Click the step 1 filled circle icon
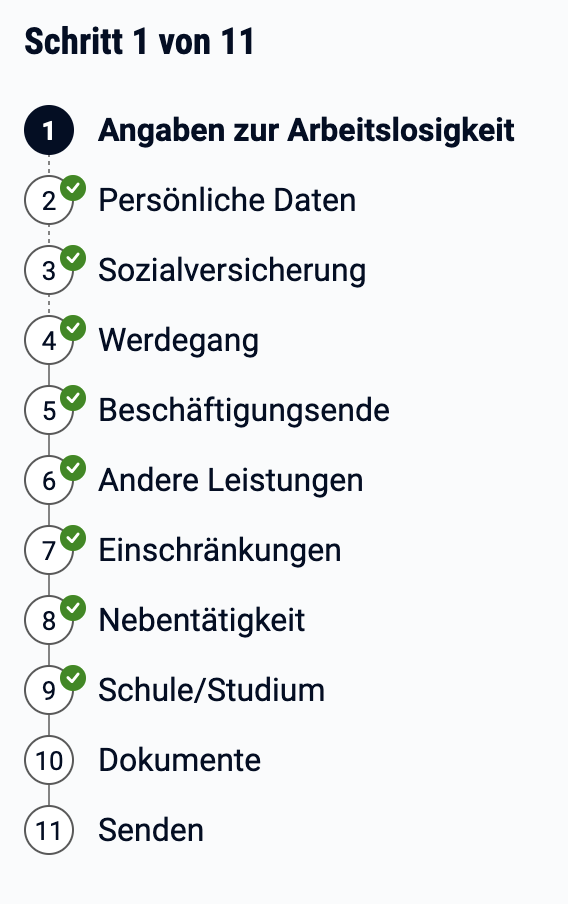Image resolution: width=568 pixels, height=904 pixels. (49, 130)
